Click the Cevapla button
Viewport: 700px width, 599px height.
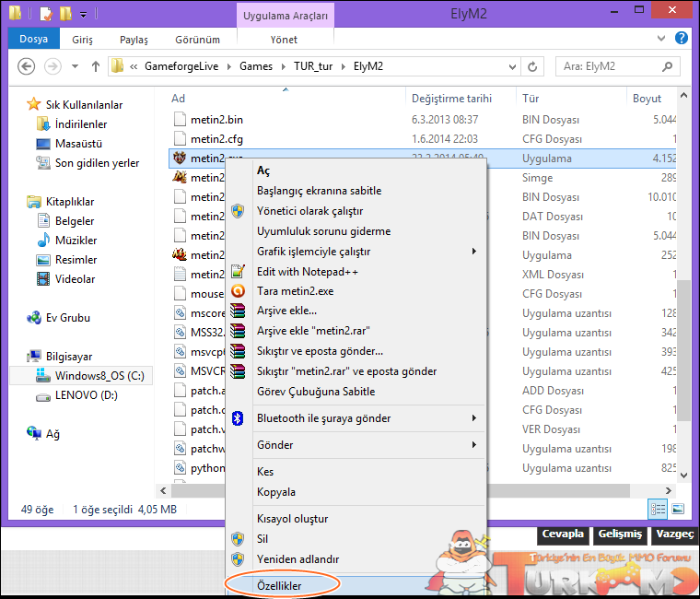(x=563, y=534)
